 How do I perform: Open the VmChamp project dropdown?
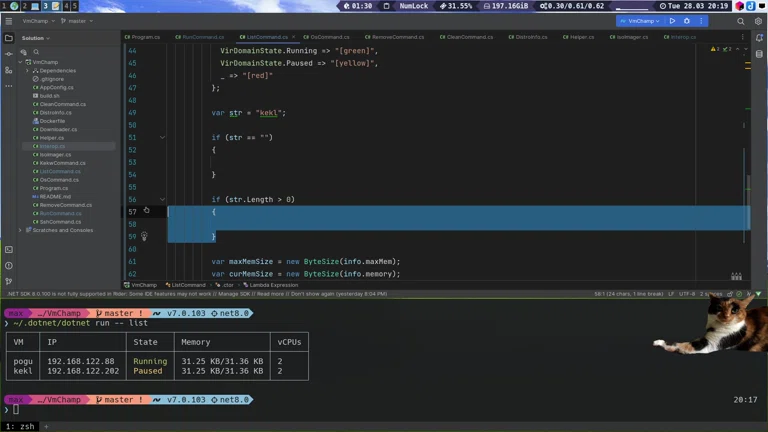pos(38,21)
